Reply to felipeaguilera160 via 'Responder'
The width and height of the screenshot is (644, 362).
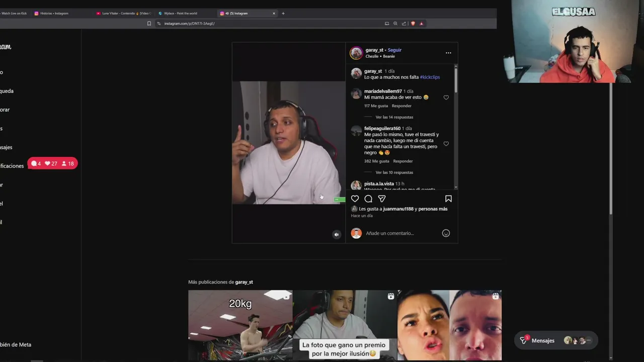[403, 161]
